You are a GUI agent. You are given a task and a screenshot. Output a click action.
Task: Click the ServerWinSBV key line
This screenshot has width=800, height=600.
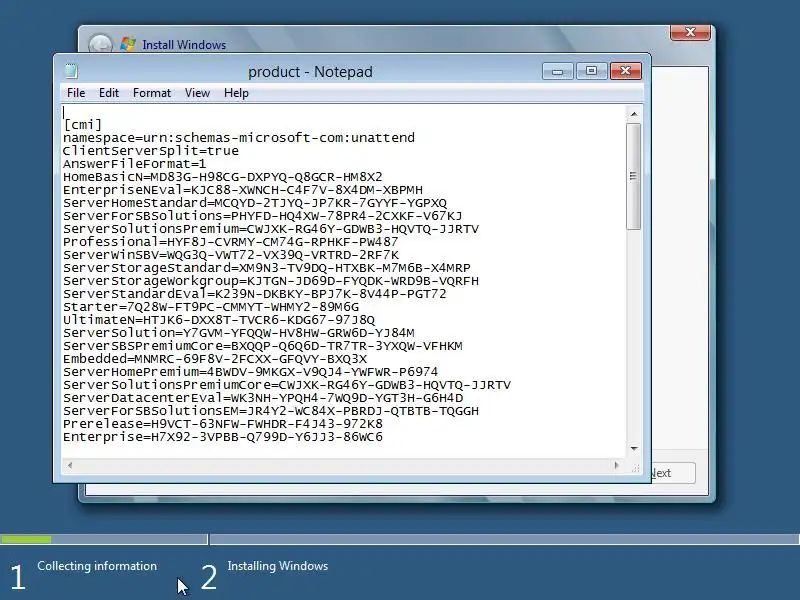[x=231, y=255]
